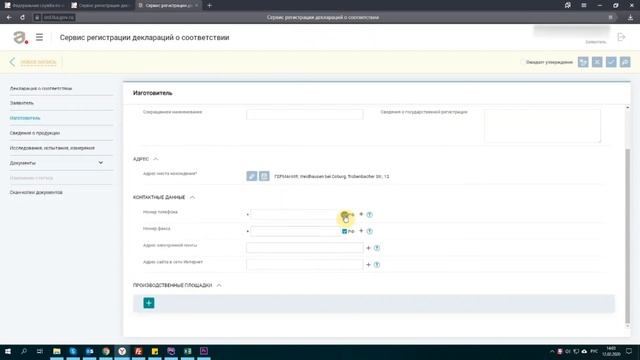640x360 pixels.
Task: Click the blue checkmark icon in the top-right toolbar
Action: (x=611, y=62)
